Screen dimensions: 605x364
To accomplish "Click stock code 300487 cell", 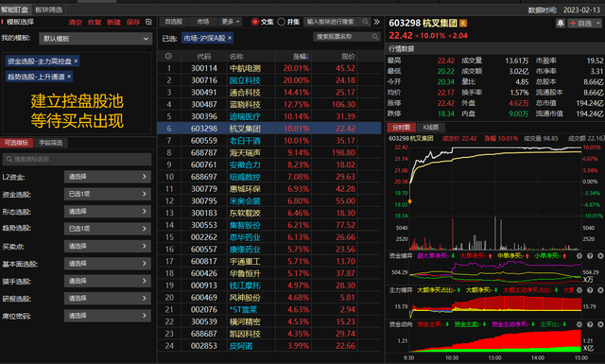I will (204, 105).
